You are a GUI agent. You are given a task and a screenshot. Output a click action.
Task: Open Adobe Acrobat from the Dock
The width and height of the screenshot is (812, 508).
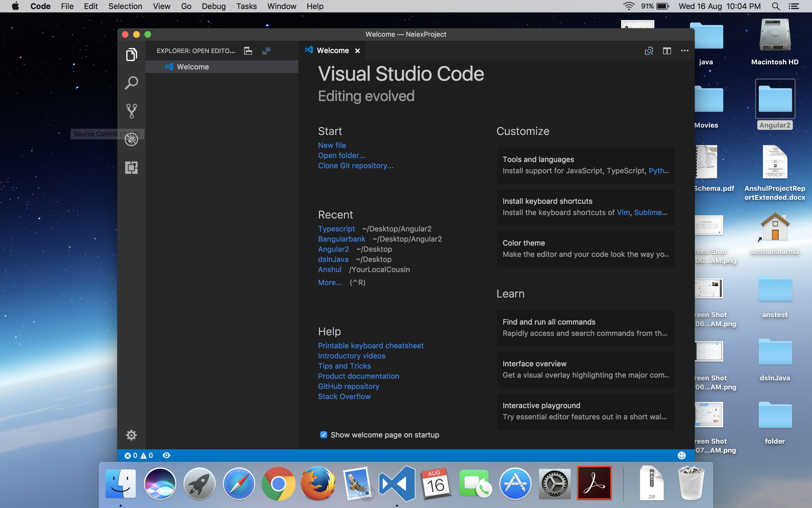tap(594, 483)
